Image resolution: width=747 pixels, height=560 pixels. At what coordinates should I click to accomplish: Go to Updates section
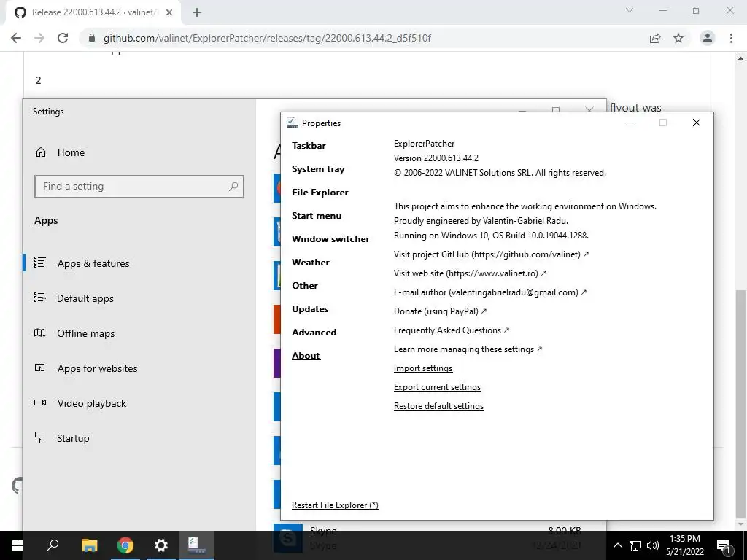tap(309, 309)
